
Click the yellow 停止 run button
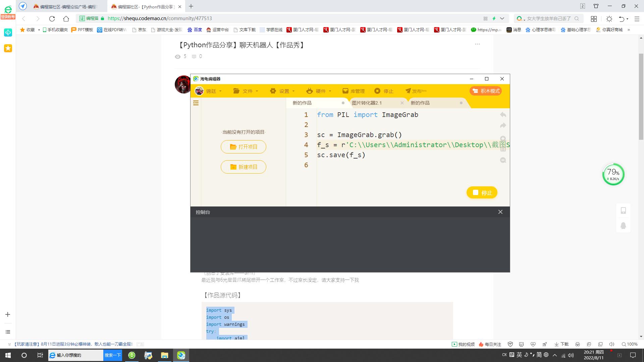(x=482, y=193)
